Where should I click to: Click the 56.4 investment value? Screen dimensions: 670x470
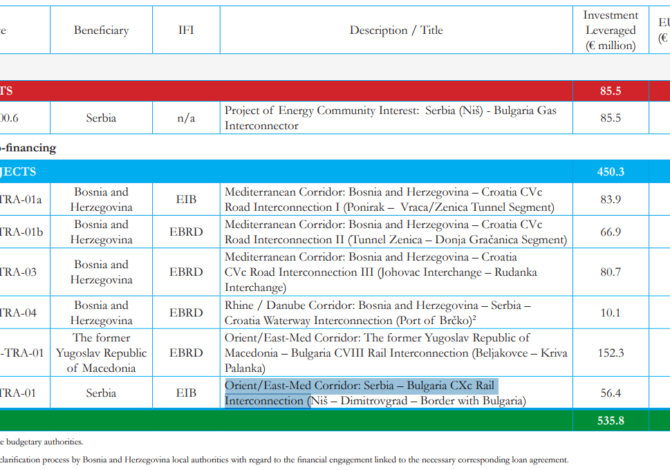tap(610, 393)
